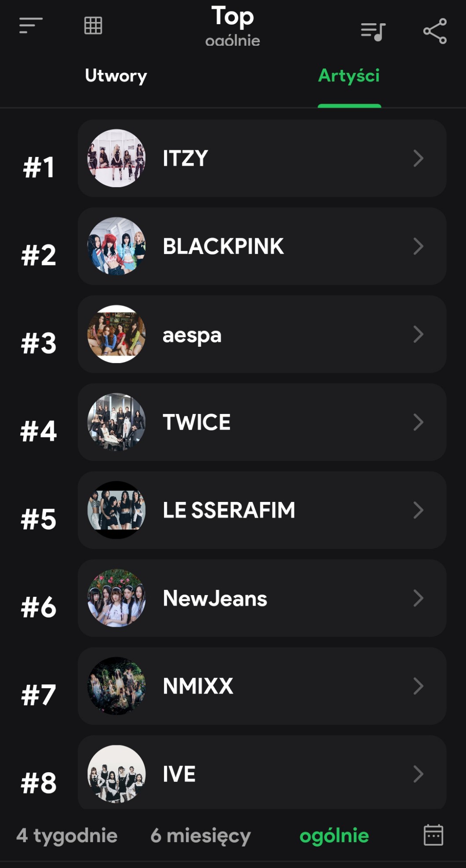466x868 pixels.
Task: Open aespa details via chevron
Action: (x=419, y=334)
